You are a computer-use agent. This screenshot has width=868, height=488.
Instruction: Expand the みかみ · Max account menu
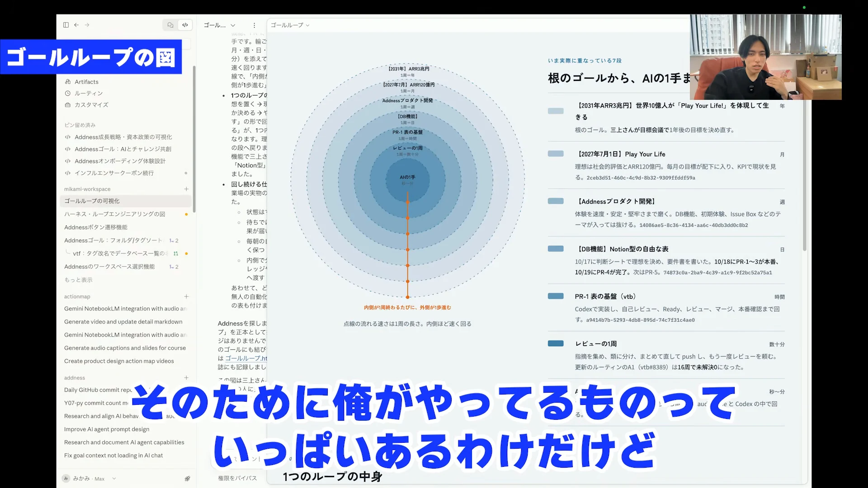90,479
